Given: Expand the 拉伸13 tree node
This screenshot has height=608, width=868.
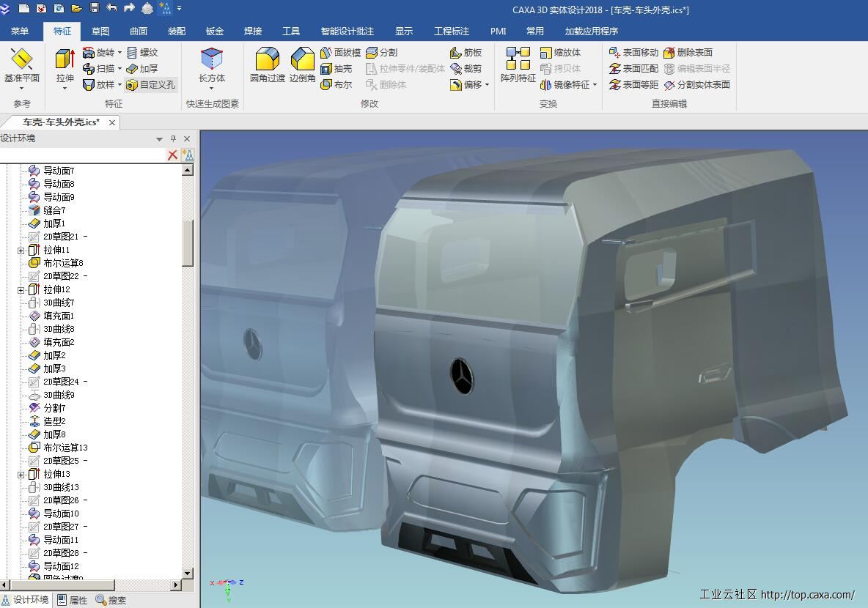Looking at the screenshot, I should pyautogui.click(x=21, y=475).
